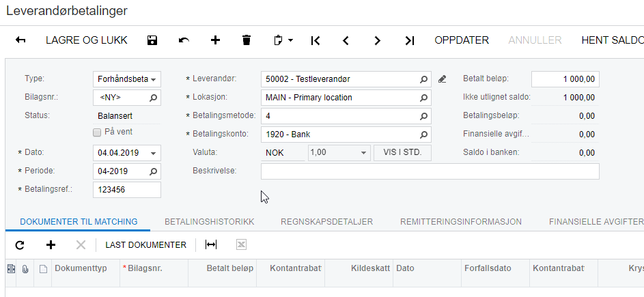The width and height of the screenshot is (644, 297).
Task: Click the Excel export icon
Action: coord(241,245)
